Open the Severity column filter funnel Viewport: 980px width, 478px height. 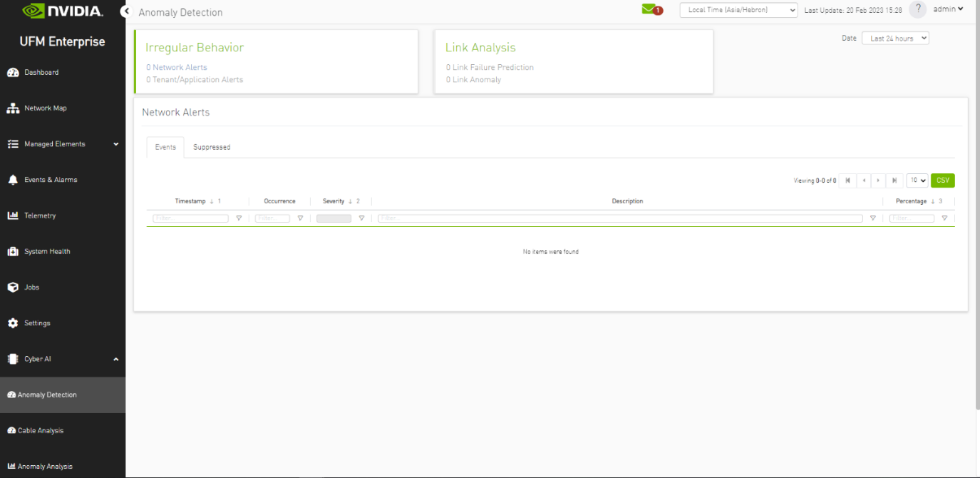tap(362, 218)
